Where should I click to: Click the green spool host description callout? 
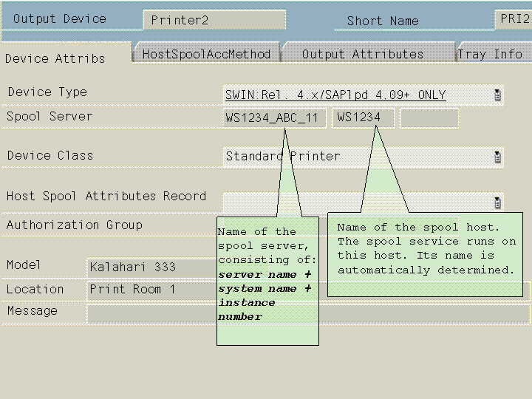tap(426, 255)
